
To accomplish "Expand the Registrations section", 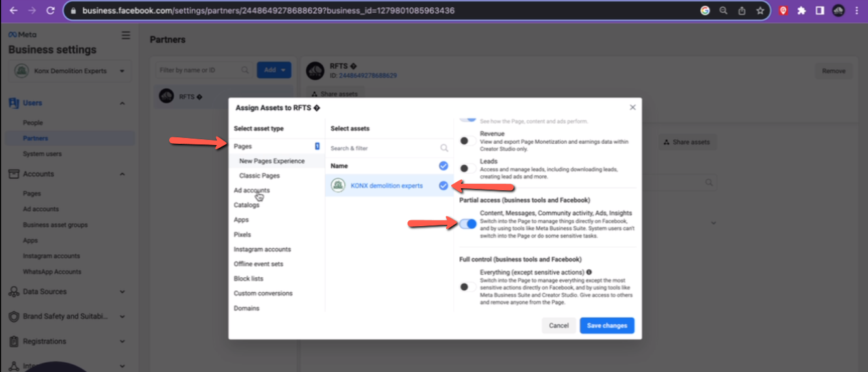I will 122,341.
